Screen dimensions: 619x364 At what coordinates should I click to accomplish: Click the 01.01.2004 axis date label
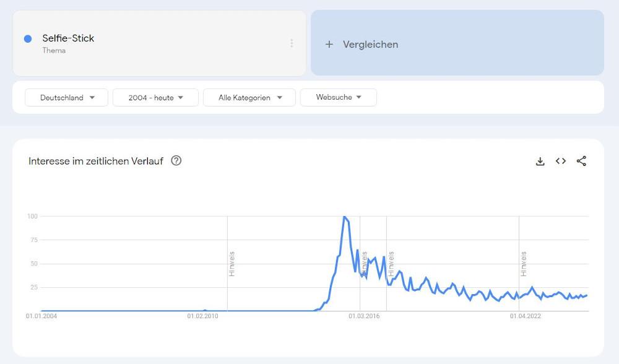(41, 316)
